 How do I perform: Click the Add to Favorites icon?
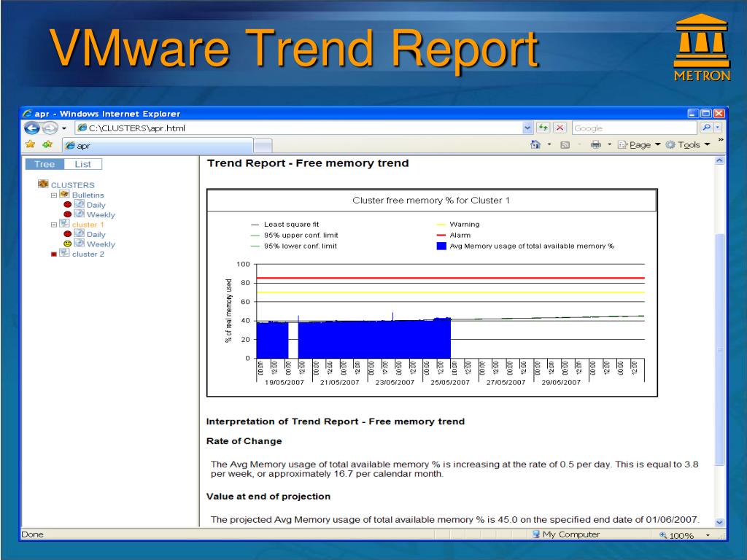coord(47,144)
